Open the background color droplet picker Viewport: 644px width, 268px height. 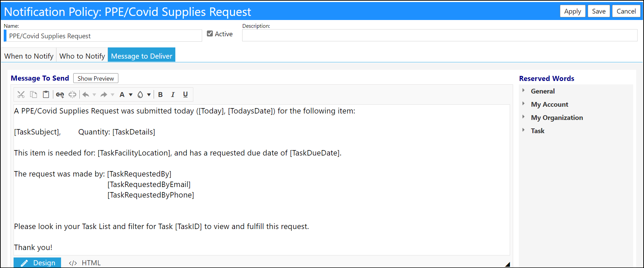140,95
